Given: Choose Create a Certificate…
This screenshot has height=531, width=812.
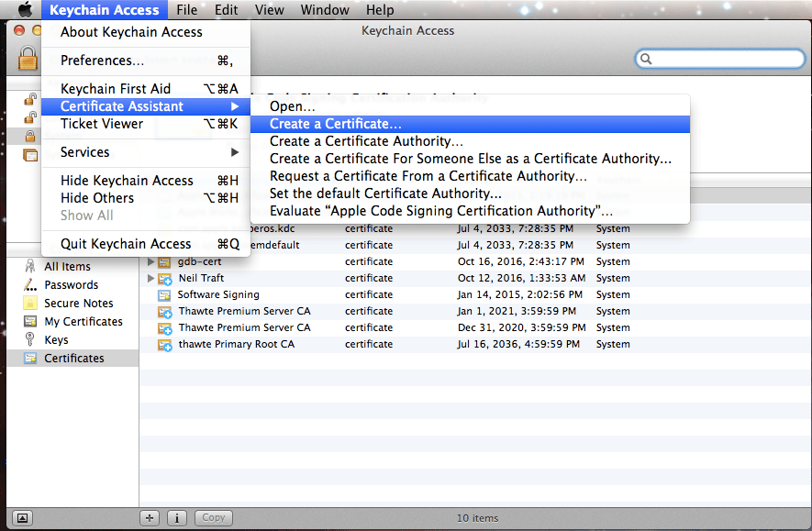Looking at the screenshot, I should click(470, 124).
